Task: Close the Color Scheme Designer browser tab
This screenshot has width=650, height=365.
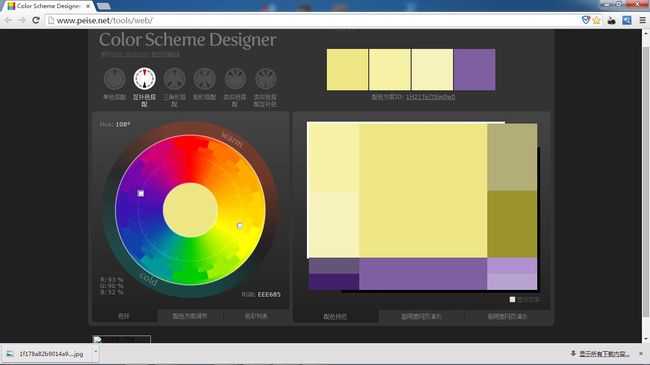Action: (88, 6)
